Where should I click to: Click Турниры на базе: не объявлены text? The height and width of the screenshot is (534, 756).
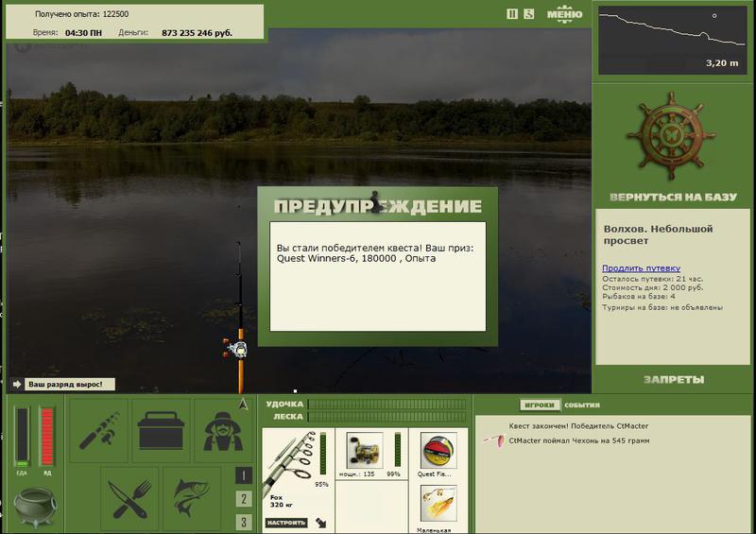[x=662, y=307]
